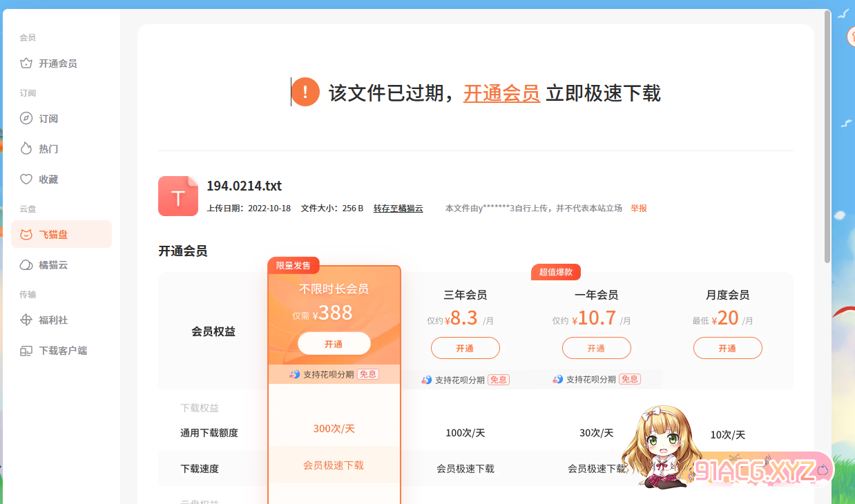This screenshot has height=504, width=855.
Task: Click the 下载客户端 device icon
Action: 26,351
